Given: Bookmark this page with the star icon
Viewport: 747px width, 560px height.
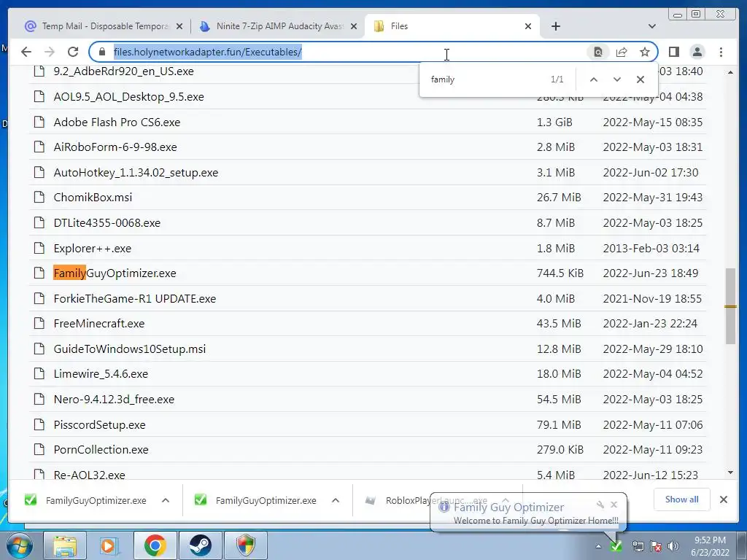Looking at the screenshot, I should point(645,52).
